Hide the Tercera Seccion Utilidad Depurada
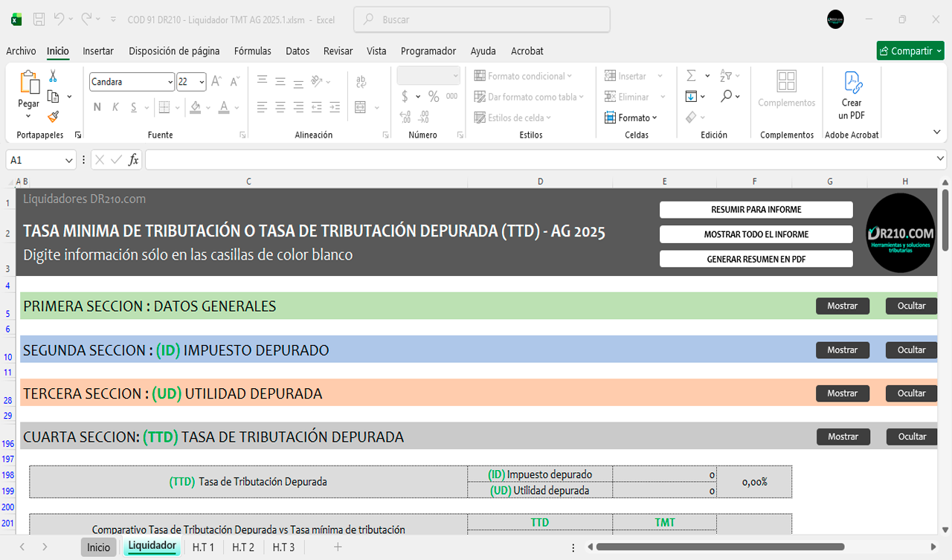Screen dimensions: 952x560 (911, 393)
